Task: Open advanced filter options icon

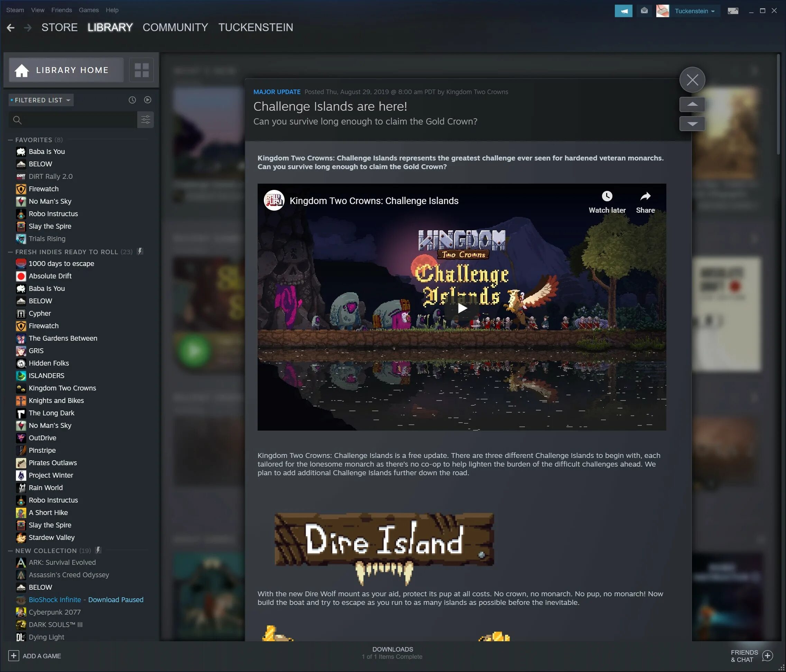Action: [x=146, y=120]
